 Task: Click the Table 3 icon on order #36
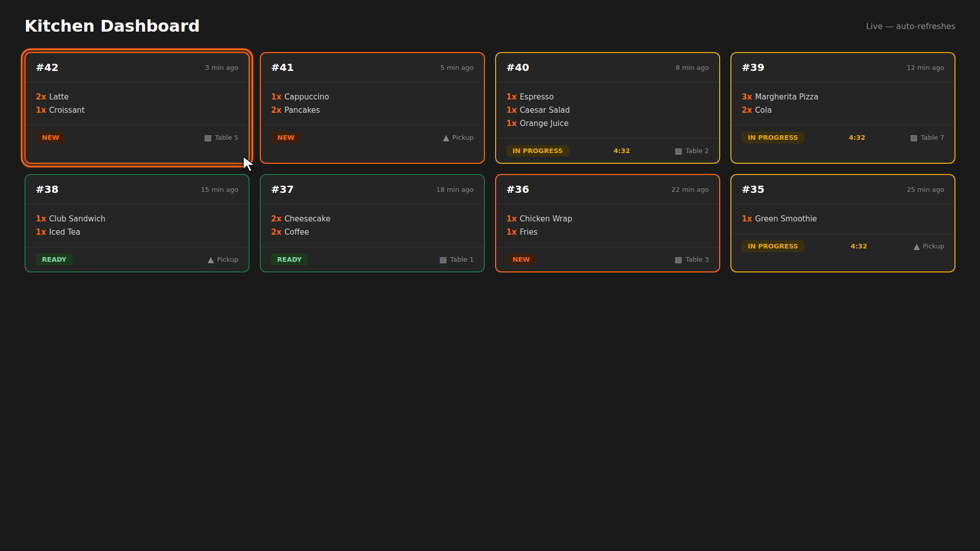[678, 260]
